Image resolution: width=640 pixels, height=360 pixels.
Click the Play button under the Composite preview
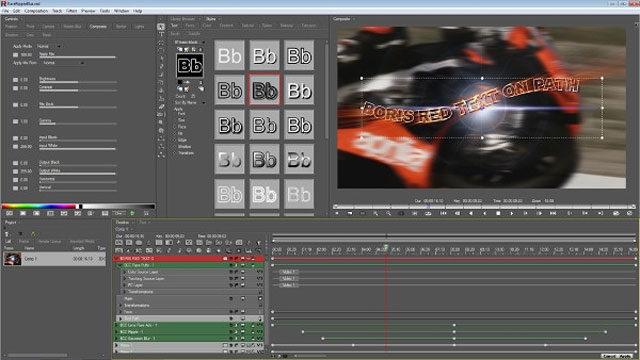(x=512, y=213)
